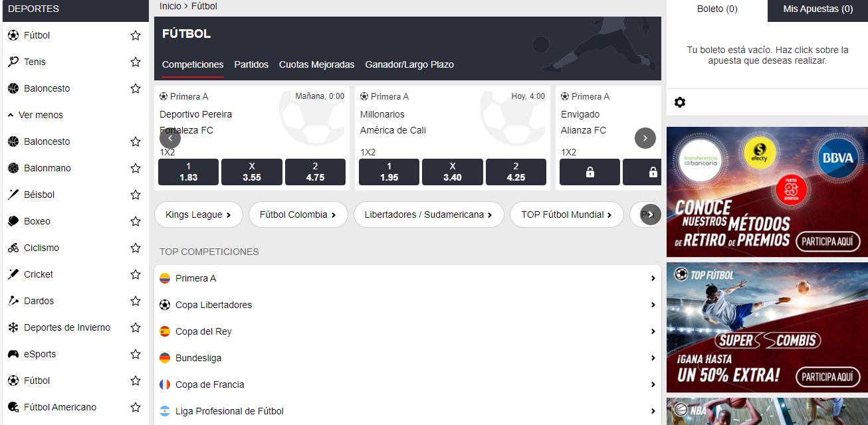Open the Super Combis promotional banner
This screenshot has height=425, width=868.
pos(767,327)
